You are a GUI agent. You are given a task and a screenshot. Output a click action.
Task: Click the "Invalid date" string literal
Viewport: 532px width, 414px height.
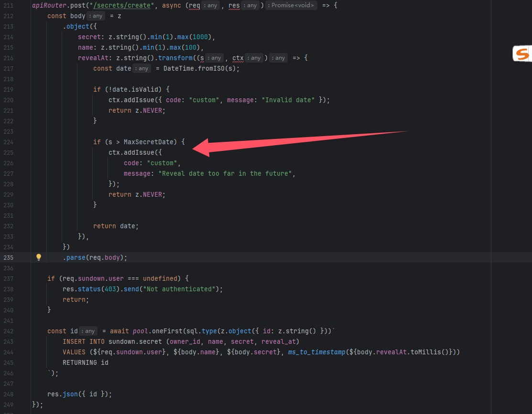click(290, 100)
